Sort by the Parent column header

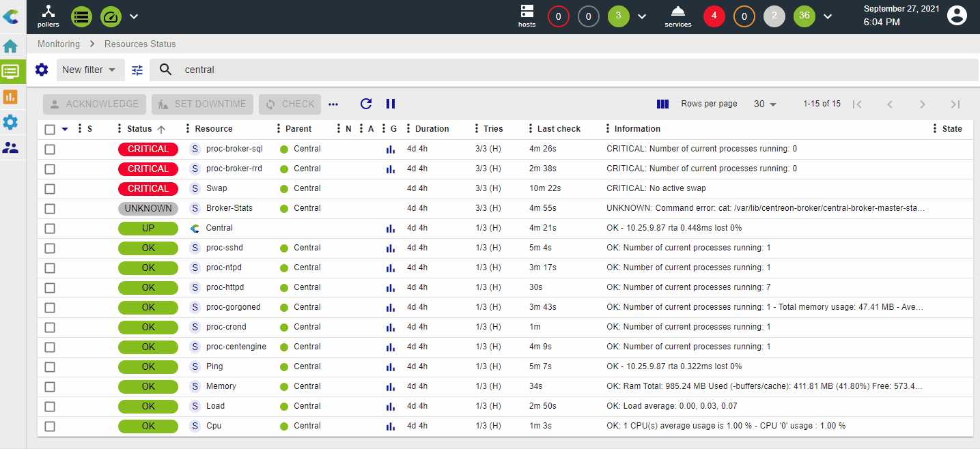298,129
